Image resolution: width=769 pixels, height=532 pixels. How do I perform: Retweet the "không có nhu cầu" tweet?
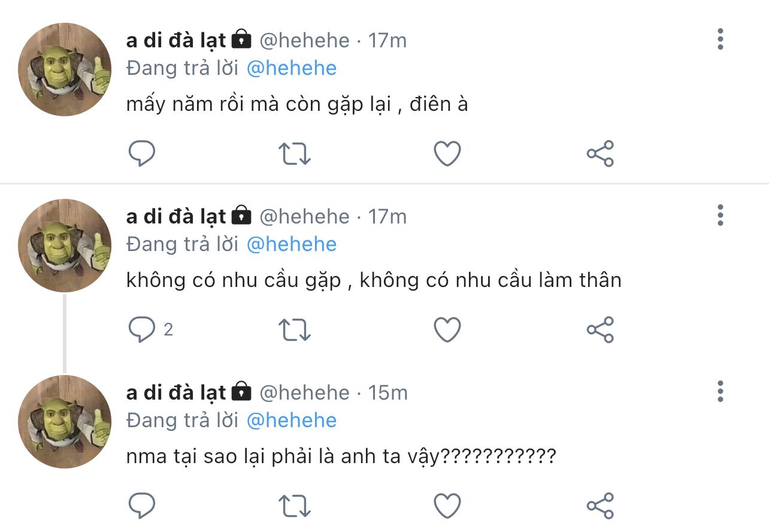click(295, 330)
